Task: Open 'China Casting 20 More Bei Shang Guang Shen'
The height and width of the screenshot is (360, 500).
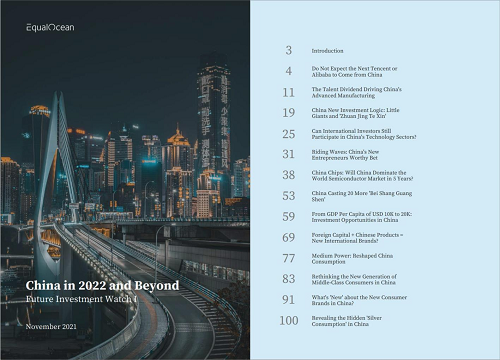Action: click(362, 196)
